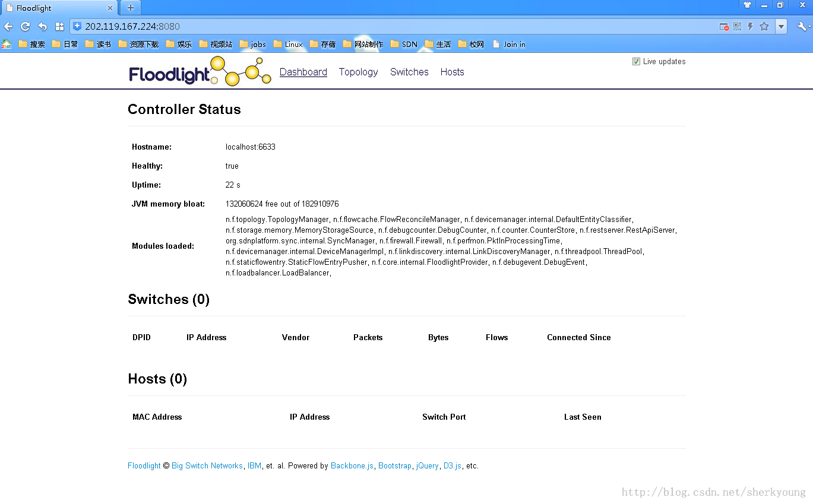Switch to the Topology page

[358, 72]
